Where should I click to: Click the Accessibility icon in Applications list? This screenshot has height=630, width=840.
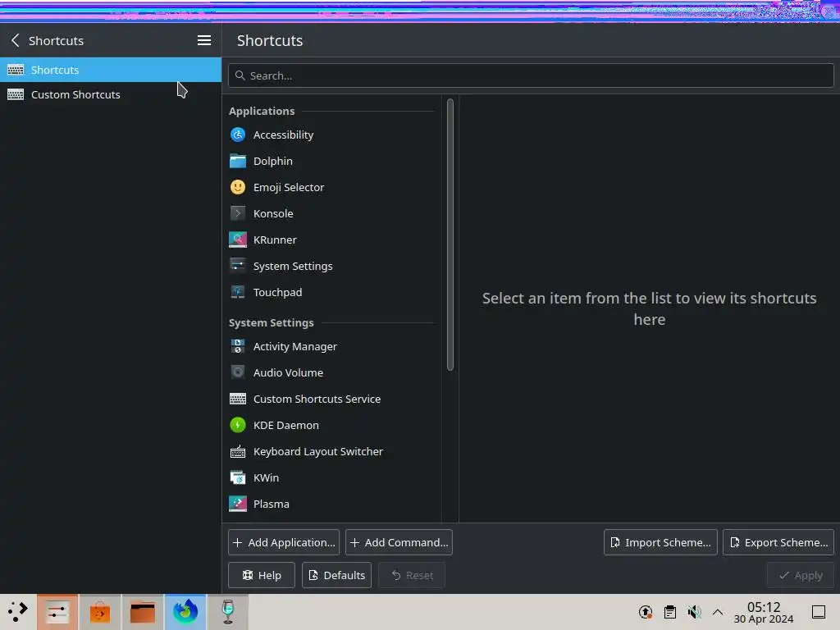(237, 135)
